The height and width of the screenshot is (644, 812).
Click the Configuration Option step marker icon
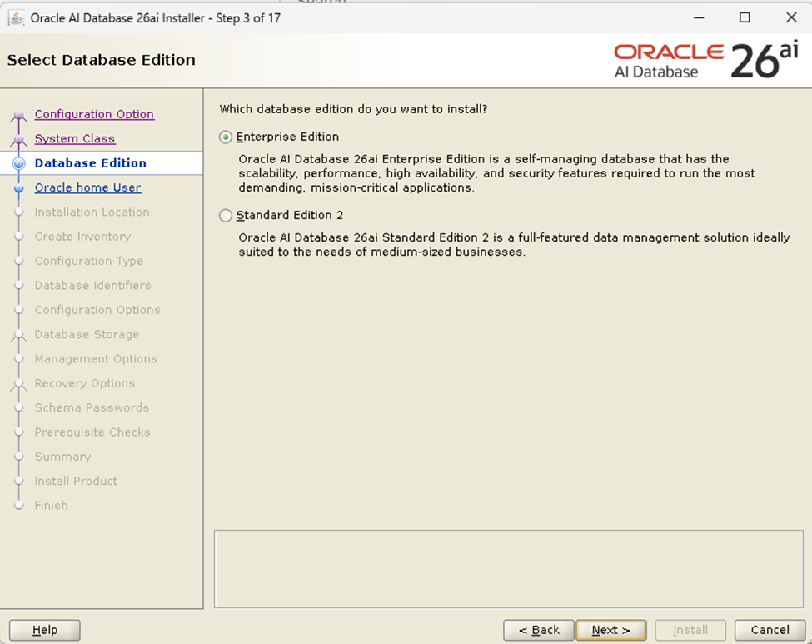18,116
